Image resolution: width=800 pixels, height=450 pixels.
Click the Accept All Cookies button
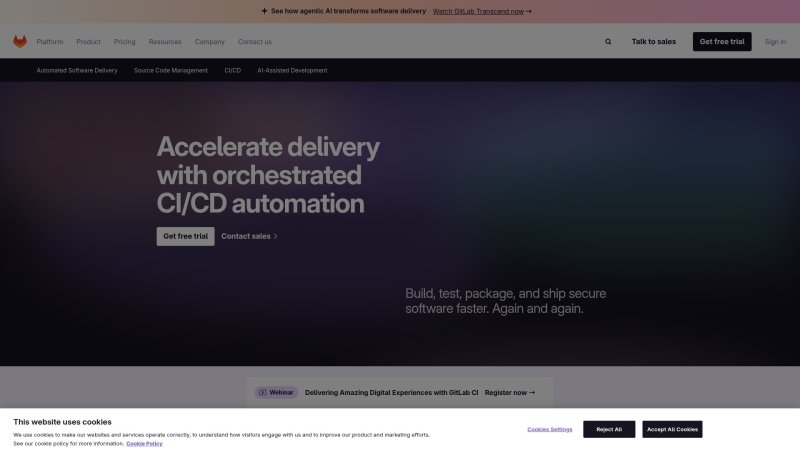672,429
